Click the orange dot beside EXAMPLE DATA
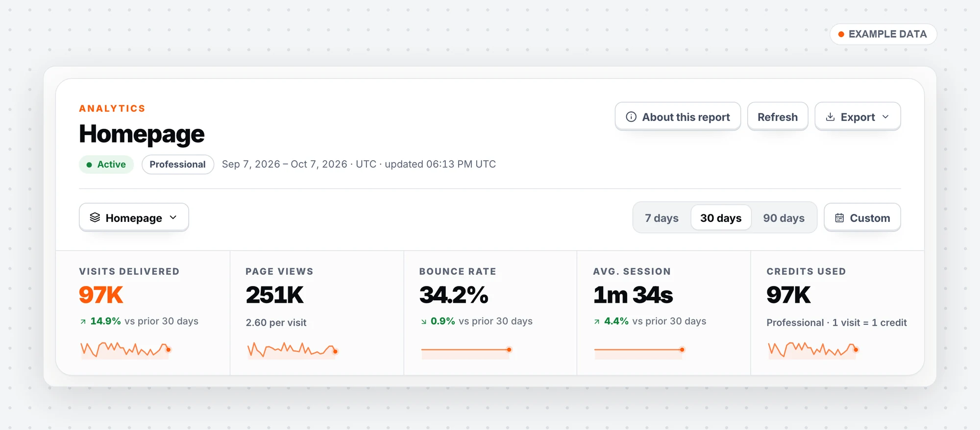Image resolution: width=980 pixels, height=430 pixels. click(x=841, y=34)
